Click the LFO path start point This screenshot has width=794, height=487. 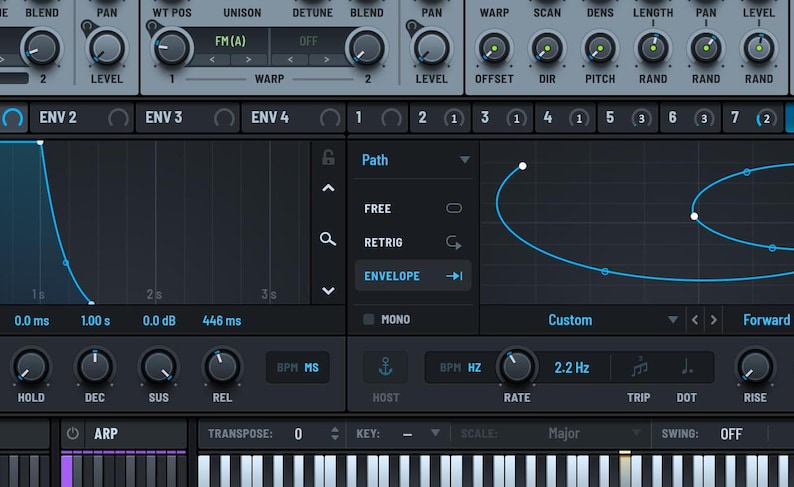pos(523,166)
